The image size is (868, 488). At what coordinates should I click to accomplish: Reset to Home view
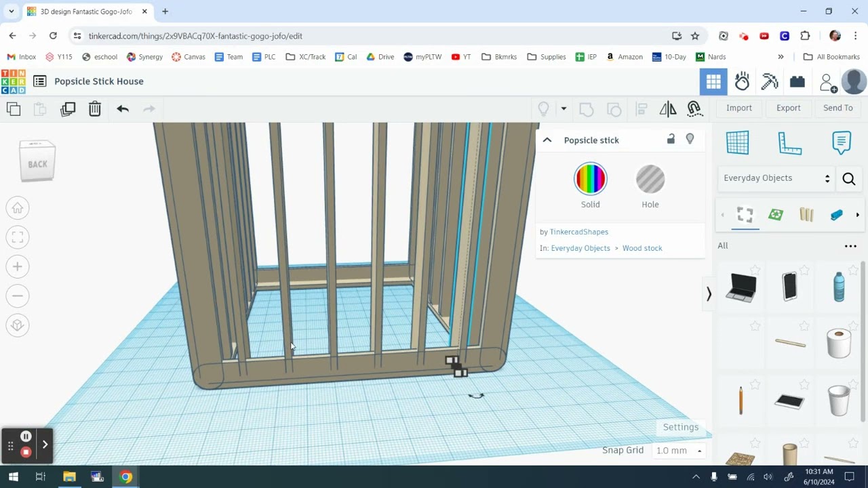pyautogui.click(x=18, y=208)
